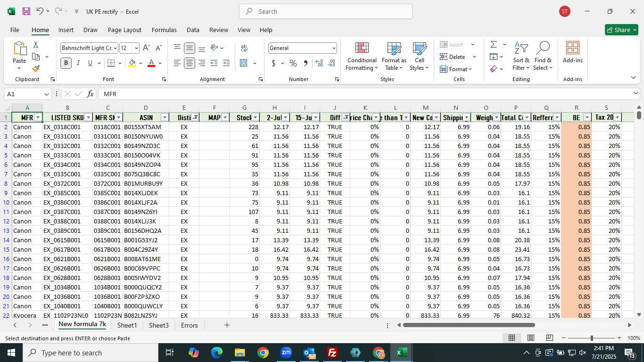This screenshot has height=362, width=644.
Task: Increase font size with the larger A
Action: coord(146,48)
